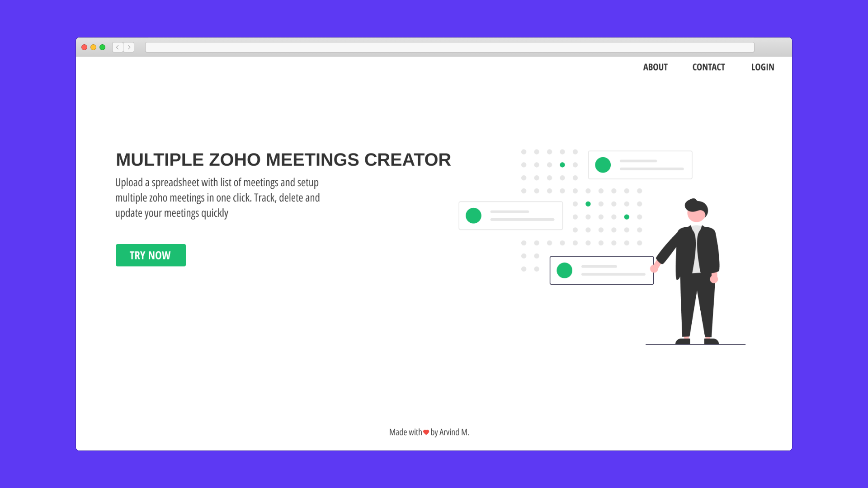Expand the bottom meeting card dropdown
Image resolution: width=868 pixels, height=488 pixels.
tap(601, 270)
